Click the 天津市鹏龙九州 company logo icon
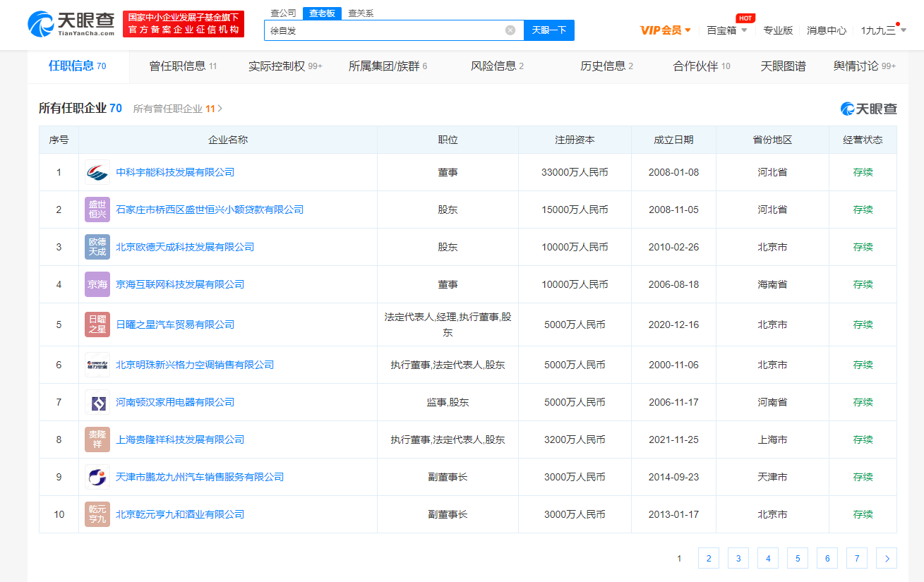This screenshot has height=582, width=924. 97,477
